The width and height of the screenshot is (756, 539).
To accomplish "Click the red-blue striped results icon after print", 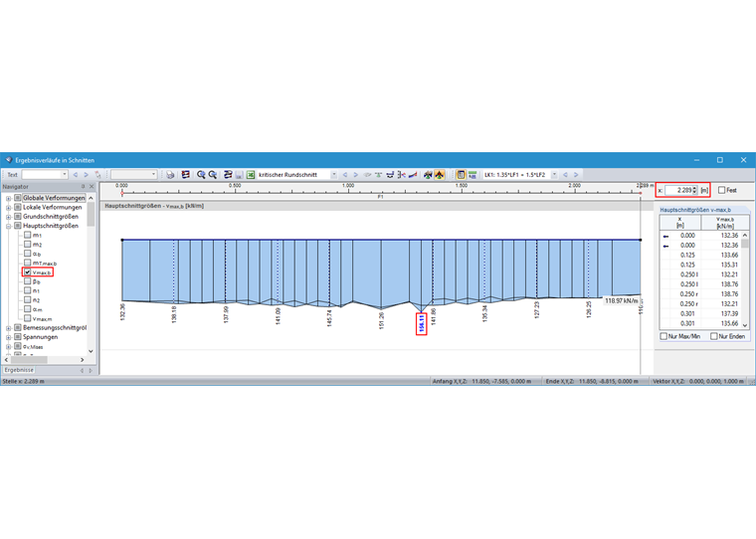I will [186, 174].
